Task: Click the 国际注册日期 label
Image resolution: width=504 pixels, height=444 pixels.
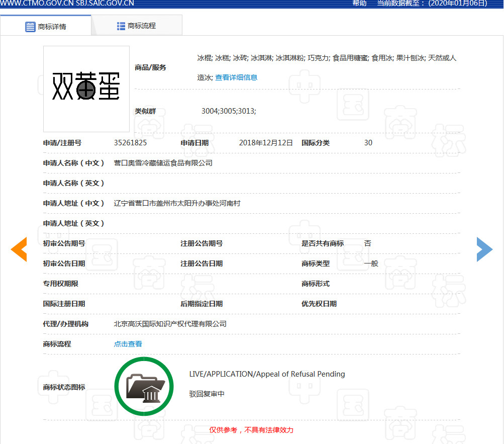Action: (64, 304)
